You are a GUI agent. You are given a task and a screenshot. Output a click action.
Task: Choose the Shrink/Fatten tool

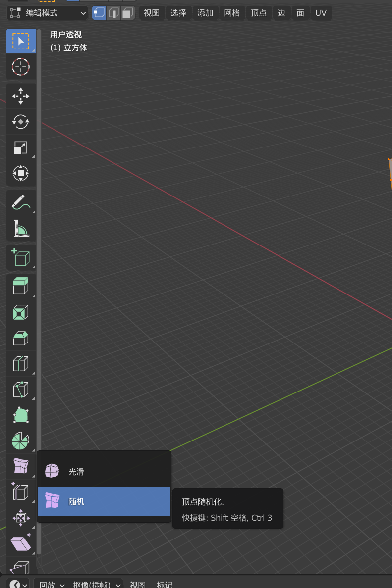coord(21,518)
